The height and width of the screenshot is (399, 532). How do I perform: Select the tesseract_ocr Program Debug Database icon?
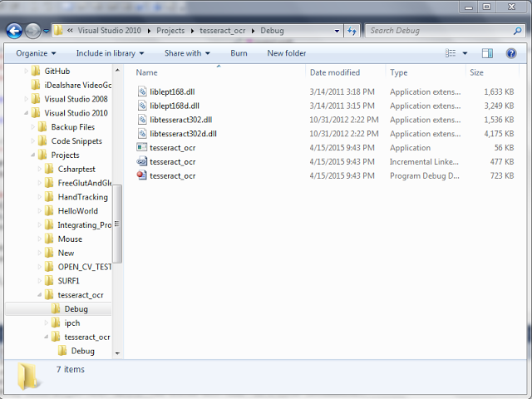point(142,175)
